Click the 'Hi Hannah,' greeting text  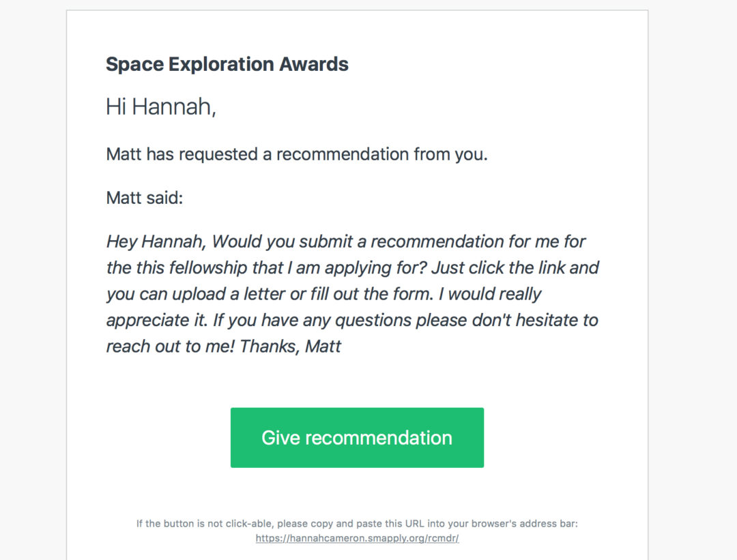coord(161,107)
